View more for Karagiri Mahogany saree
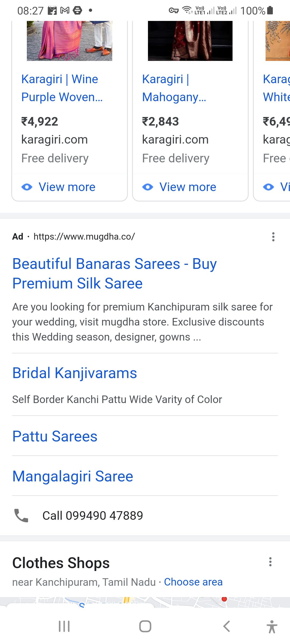Screen dimensions: 290x644 coord(188,187)
